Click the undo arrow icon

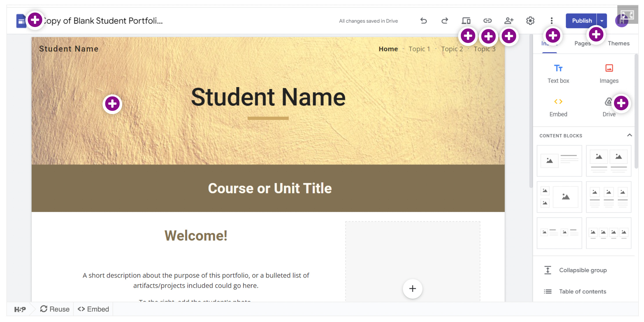tap(424, 21)
